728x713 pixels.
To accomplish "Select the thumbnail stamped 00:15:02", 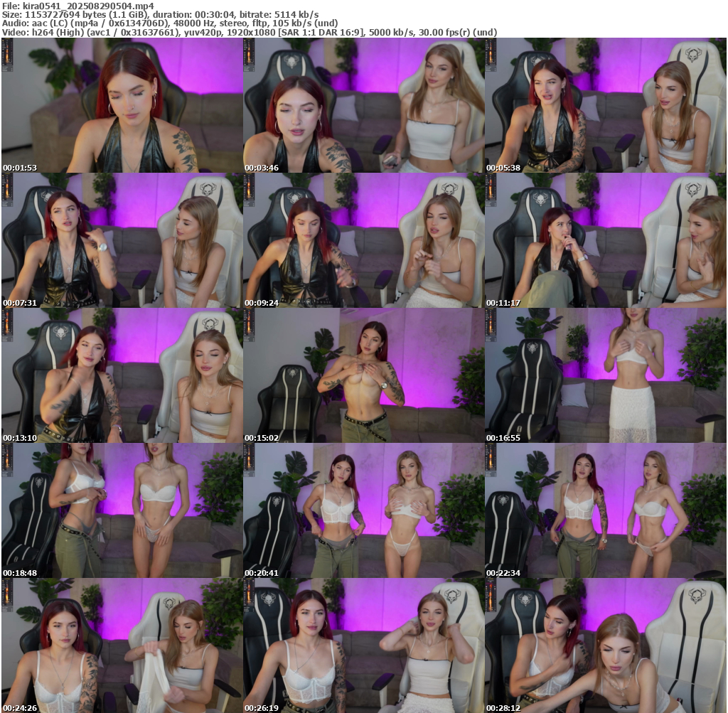I will click(363, 375).
